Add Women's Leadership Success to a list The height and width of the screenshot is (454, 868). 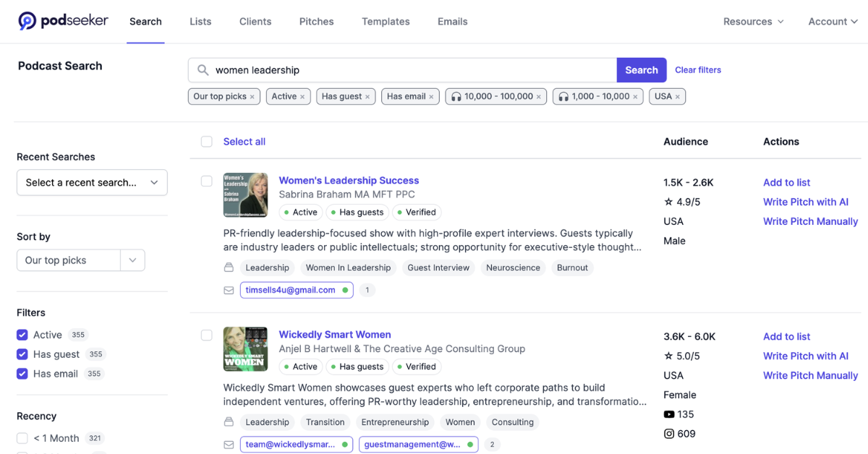[787, 183]
